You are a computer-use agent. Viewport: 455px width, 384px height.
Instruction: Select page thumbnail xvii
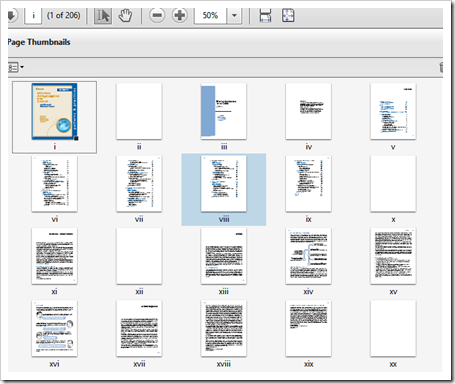click(x=139, y=328)
